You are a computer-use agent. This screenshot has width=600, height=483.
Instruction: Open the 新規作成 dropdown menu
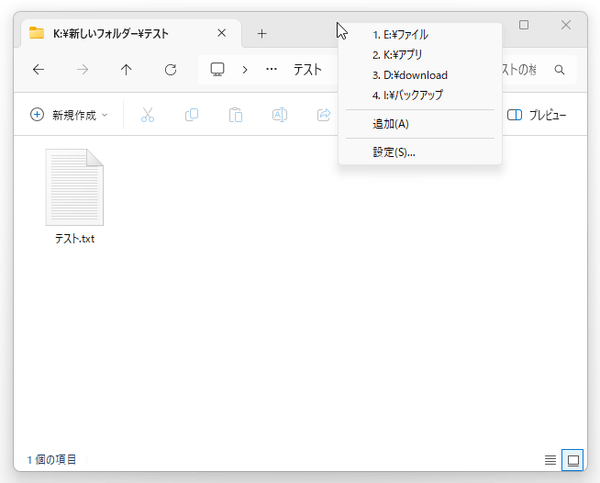coord(69,115)
